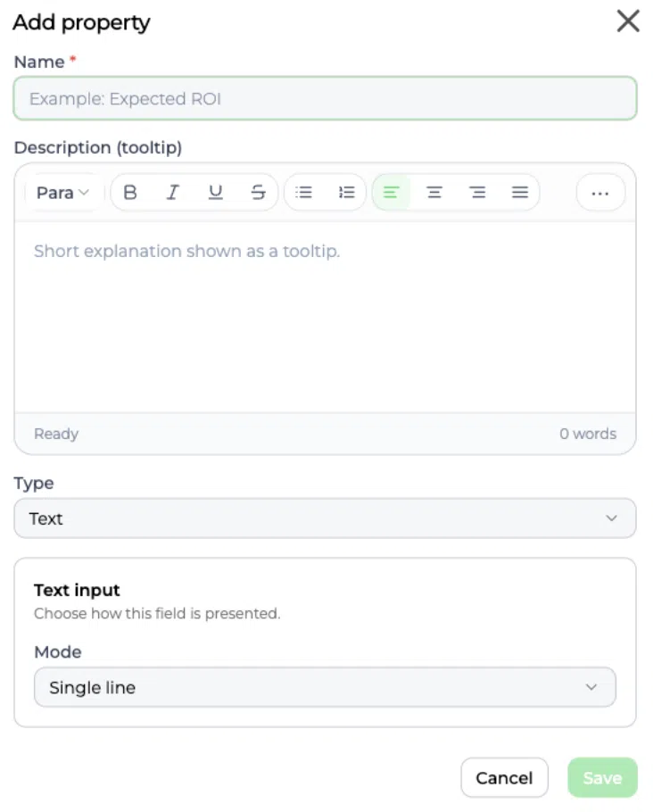Viewport: 653px width, 812px height.
Task: Click the 'Text input' heading
Action: coord(77,590)
